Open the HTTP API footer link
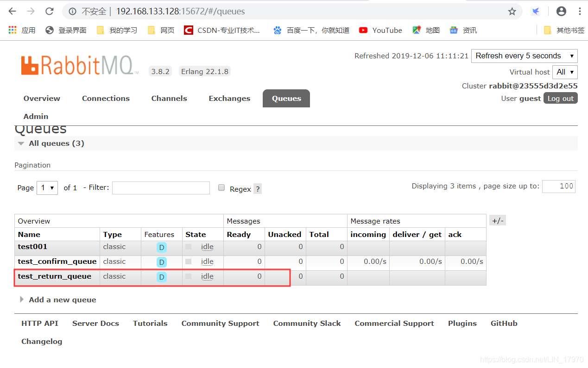The height and width of the screenshot is (368, 588). pos(40,323)
